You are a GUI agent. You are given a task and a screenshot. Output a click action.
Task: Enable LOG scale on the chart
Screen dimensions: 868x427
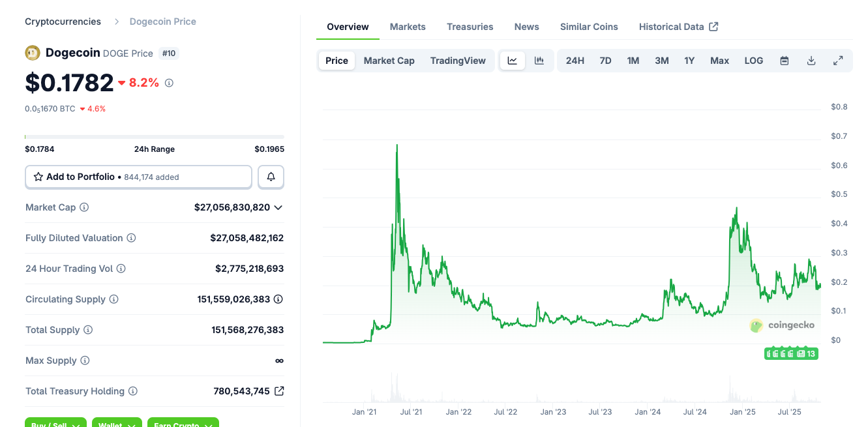tap(753, 60)
